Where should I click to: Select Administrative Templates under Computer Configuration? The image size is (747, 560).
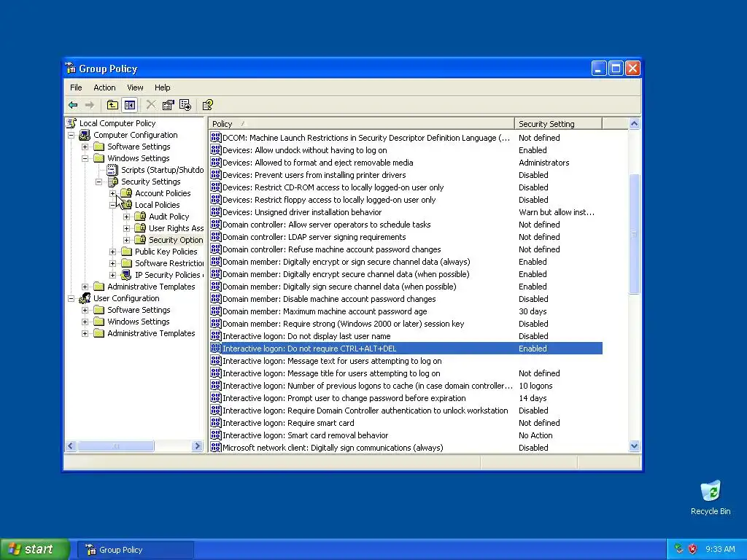pyautogui.click(x=151, y=286)
